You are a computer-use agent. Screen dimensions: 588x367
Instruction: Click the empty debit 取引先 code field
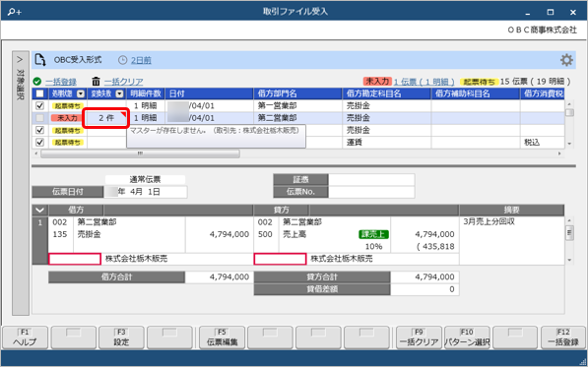pos(75,259)
